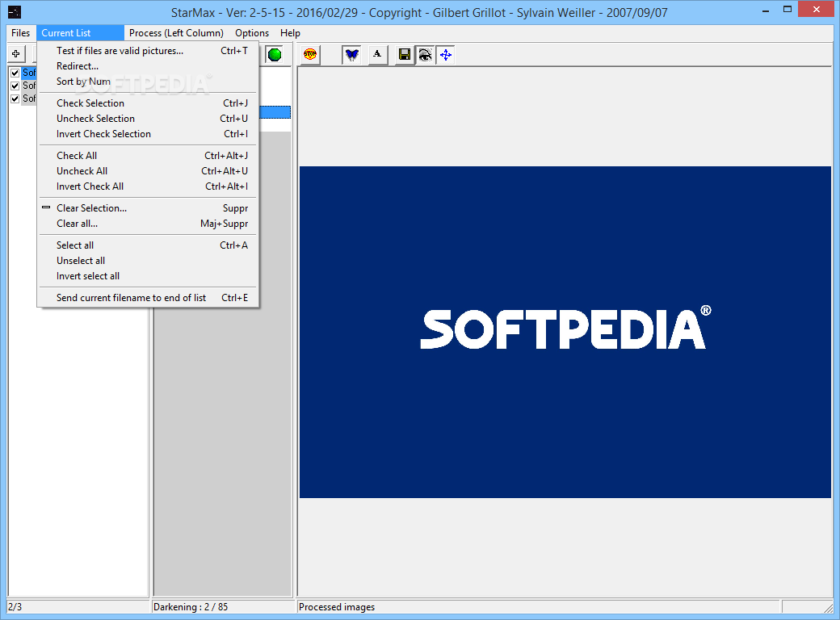The height and width of the screenshot is (620, 840).
Task: Choose Uncheck All
Action: [x=148, y=171]
